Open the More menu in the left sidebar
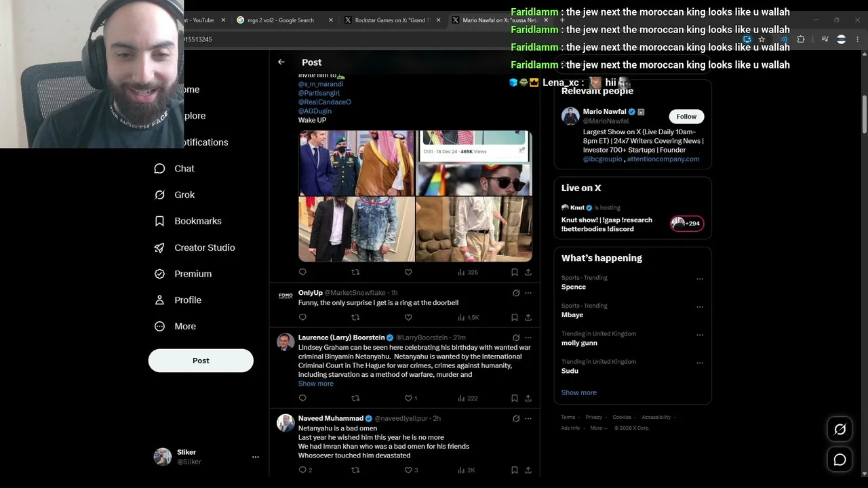The image size is (868, 488). click(x=175, y=327)
